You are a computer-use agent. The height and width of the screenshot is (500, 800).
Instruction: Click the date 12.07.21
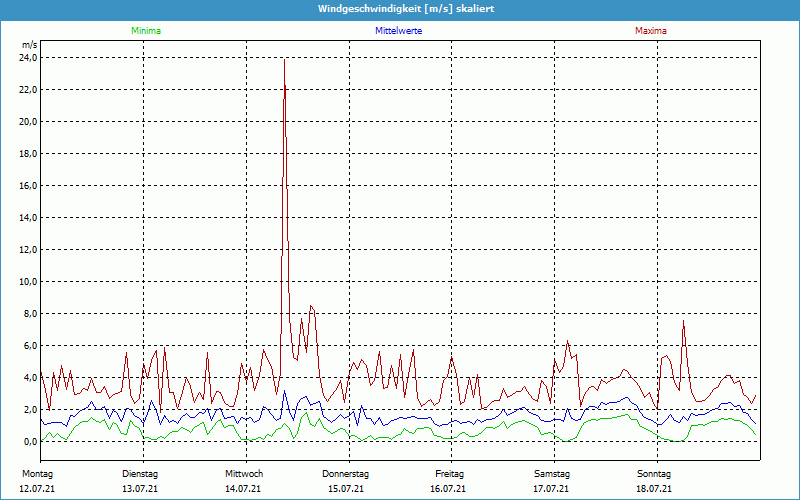37,489
